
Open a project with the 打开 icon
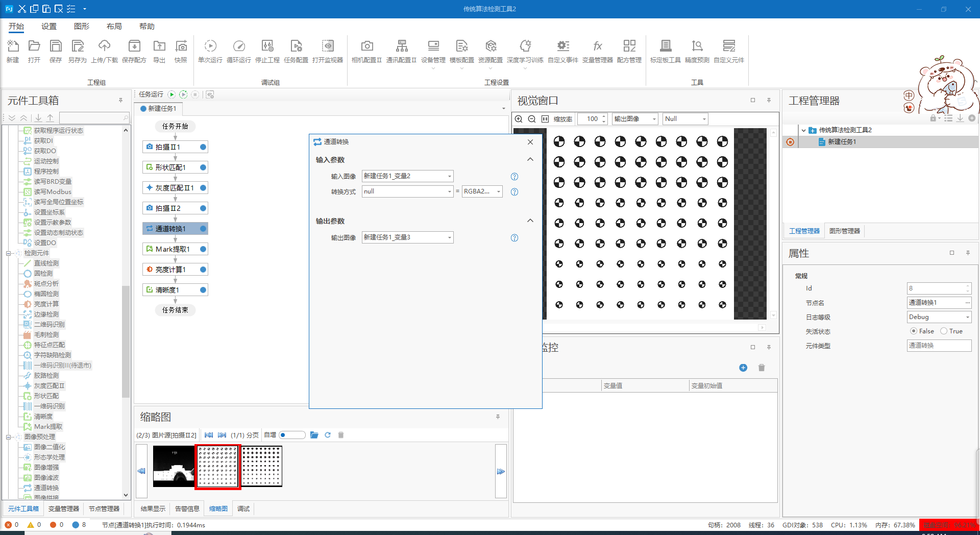click(x=34, y=51)
